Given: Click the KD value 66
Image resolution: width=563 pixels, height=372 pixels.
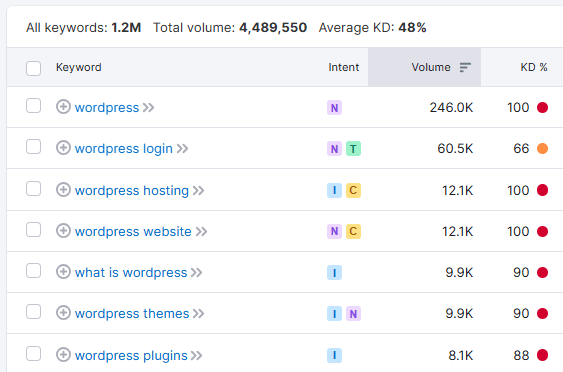Looking at the screenshot, I should click(521, 148).
